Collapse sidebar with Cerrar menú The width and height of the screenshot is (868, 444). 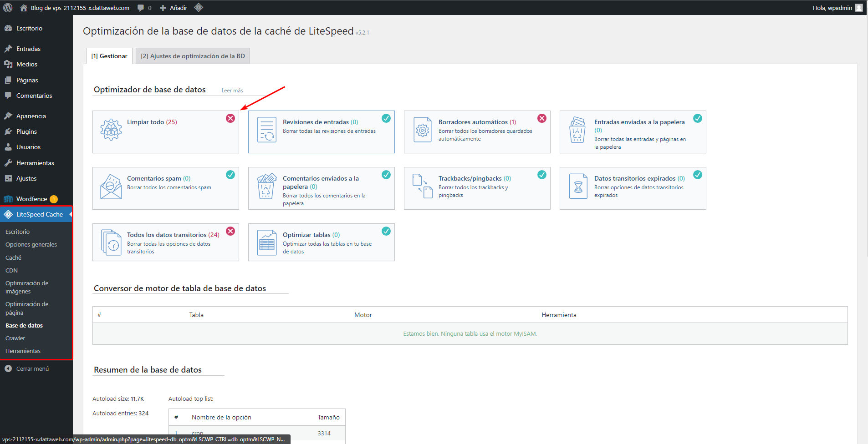(x=27, y=368)
